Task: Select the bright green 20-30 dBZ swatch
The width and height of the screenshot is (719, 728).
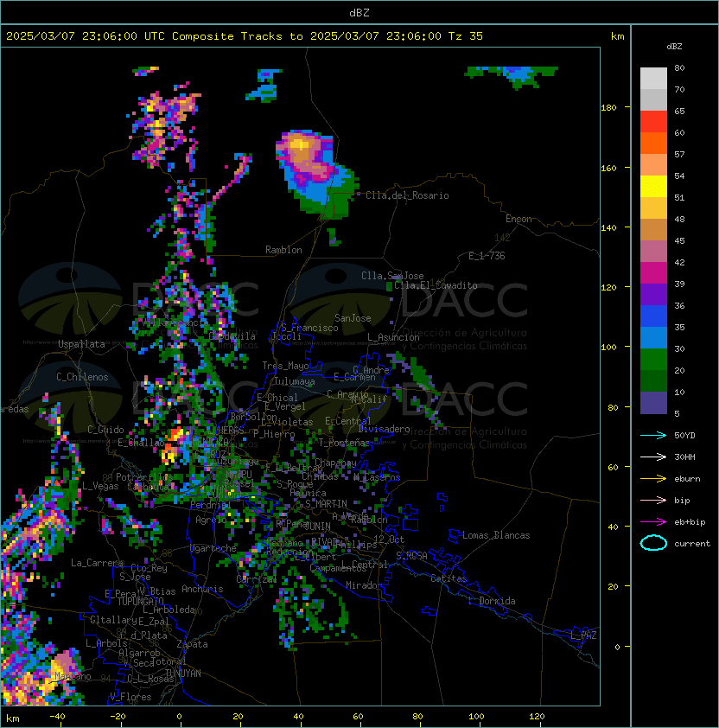Action: click(653, 360)
